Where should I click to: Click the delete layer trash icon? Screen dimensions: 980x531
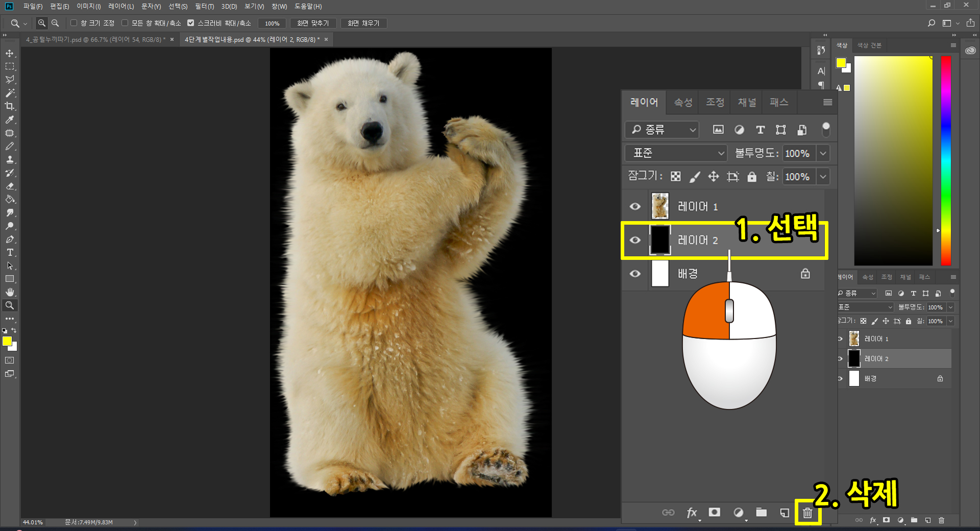(807, 513)
